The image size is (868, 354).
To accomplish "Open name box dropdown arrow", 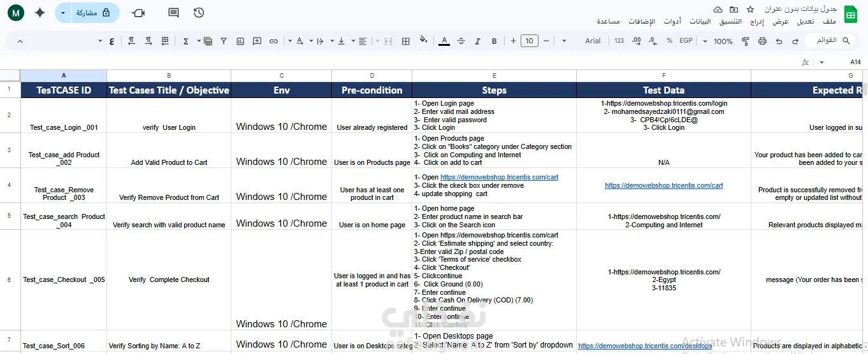I will click(821, 62).
